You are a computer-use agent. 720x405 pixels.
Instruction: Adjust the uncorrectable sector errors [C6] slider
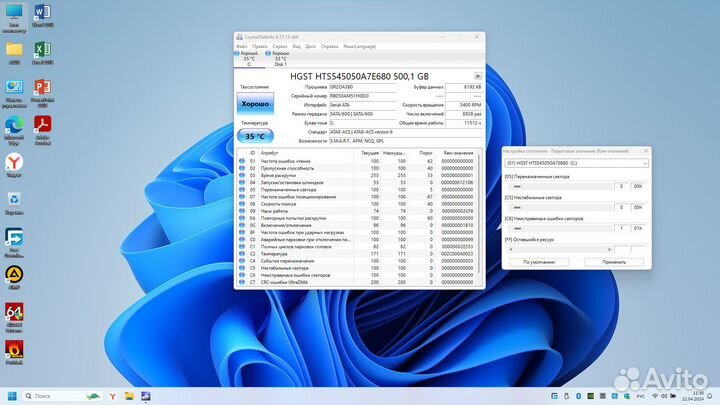point(558,228)
